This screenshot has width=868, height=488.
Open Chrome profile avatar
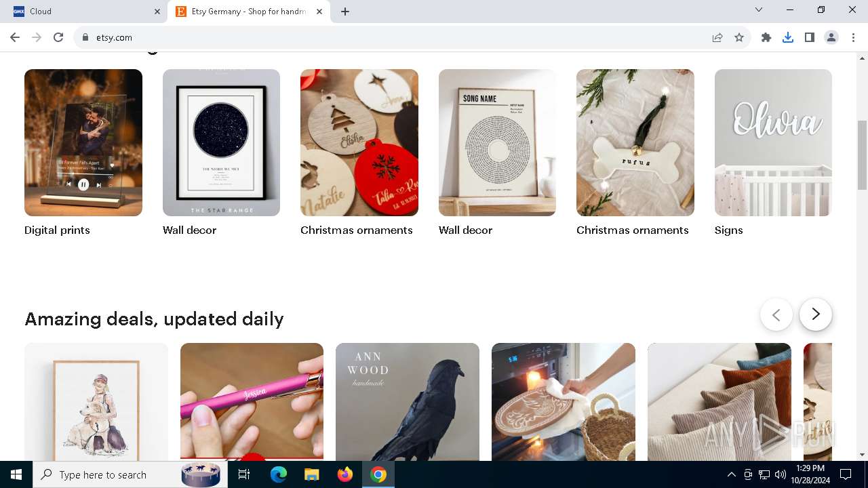pyautogui.click(x=831, y=37)
